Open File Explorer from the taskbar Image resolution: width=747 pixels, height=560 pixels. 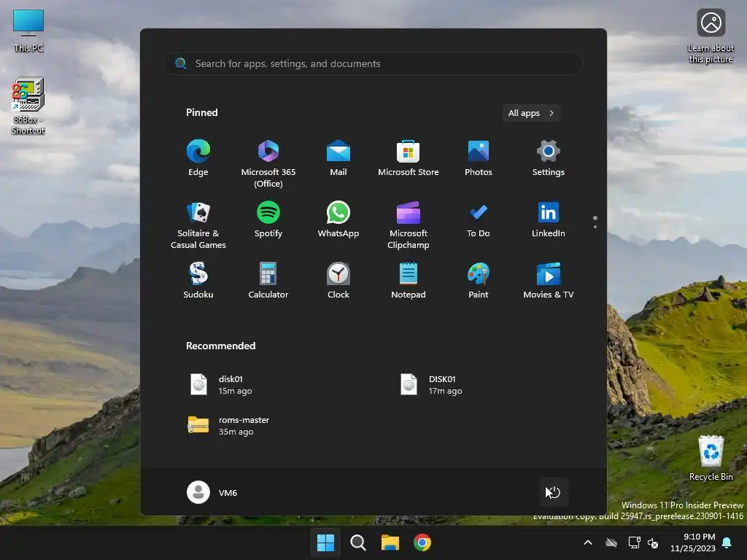tap(390, 542)
